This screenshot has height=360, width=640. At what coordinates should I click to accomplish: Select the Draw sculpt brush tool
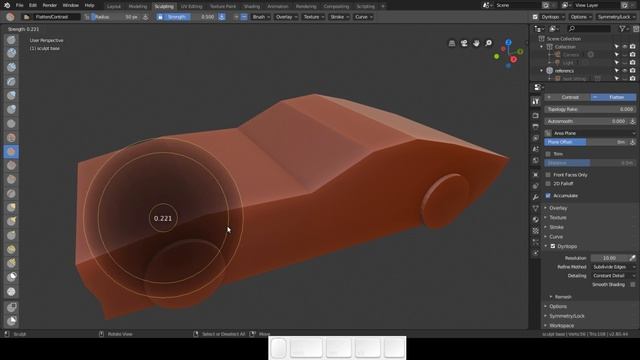[11, 40]
